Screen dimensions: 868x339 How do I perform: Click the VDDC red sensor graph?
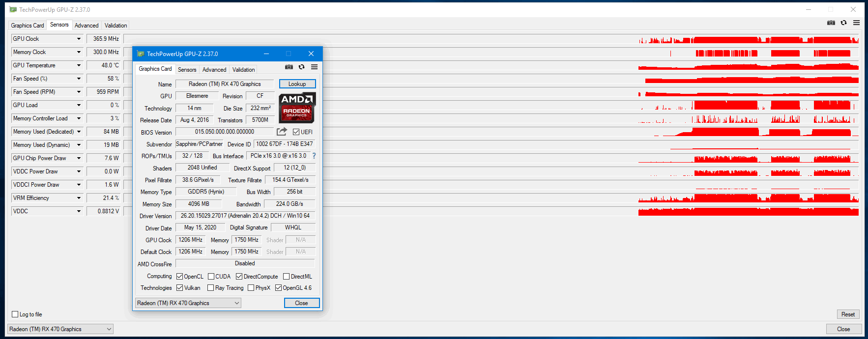(749, 212)
